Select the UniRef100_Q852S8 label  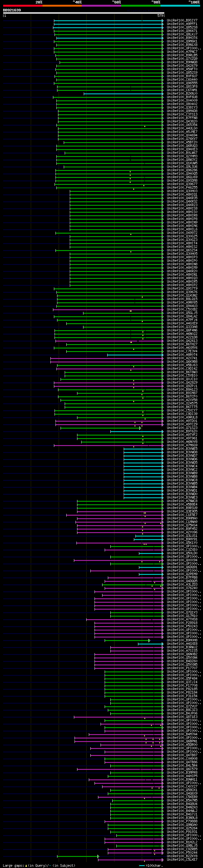(x=182, y=27)
